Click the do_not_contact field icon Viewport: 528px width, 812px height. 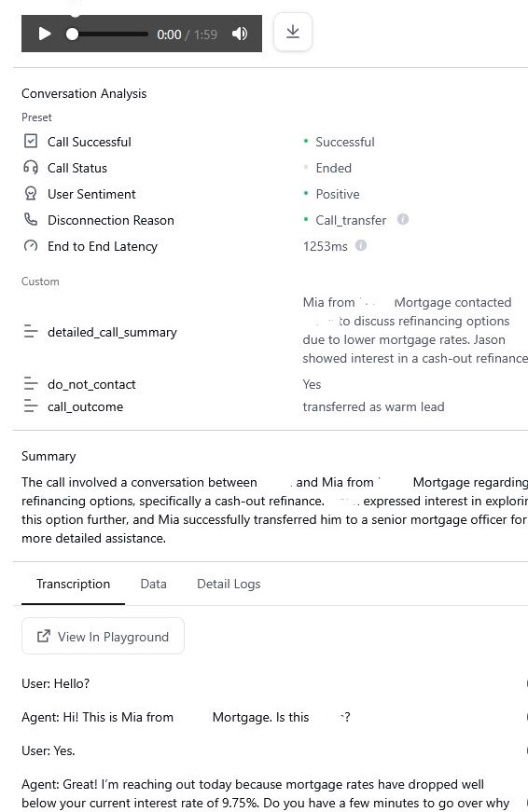[31, 384]
